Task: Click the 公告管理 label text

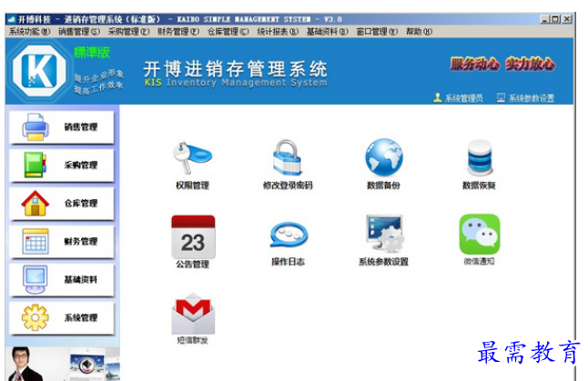Action: (192, 265)
